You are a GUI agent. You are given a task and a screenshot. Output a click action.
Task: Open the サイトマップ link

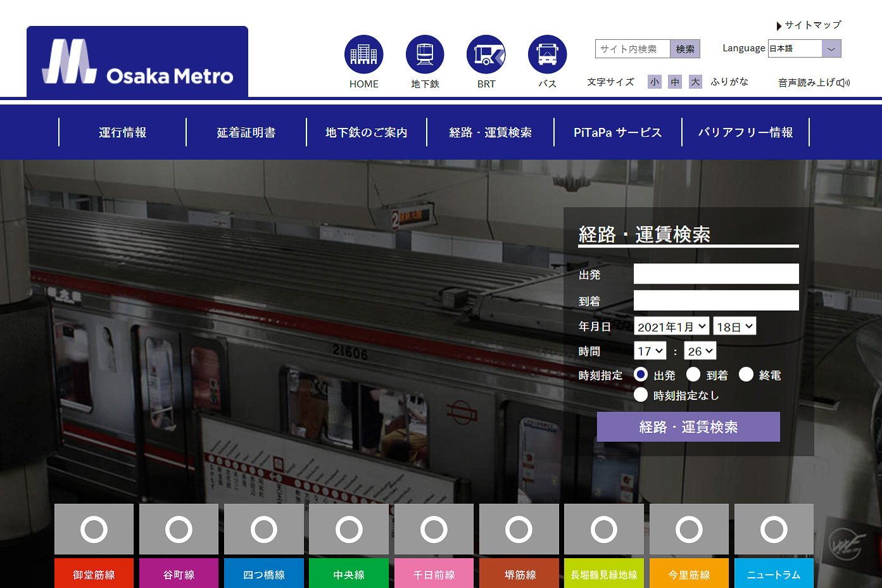tap(812, 25)
